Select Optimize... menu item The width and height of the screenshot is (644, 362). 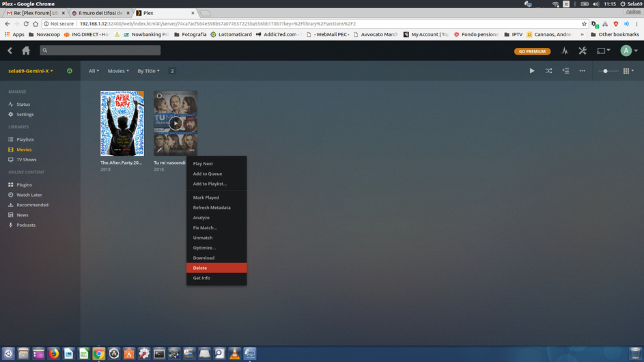216,248
